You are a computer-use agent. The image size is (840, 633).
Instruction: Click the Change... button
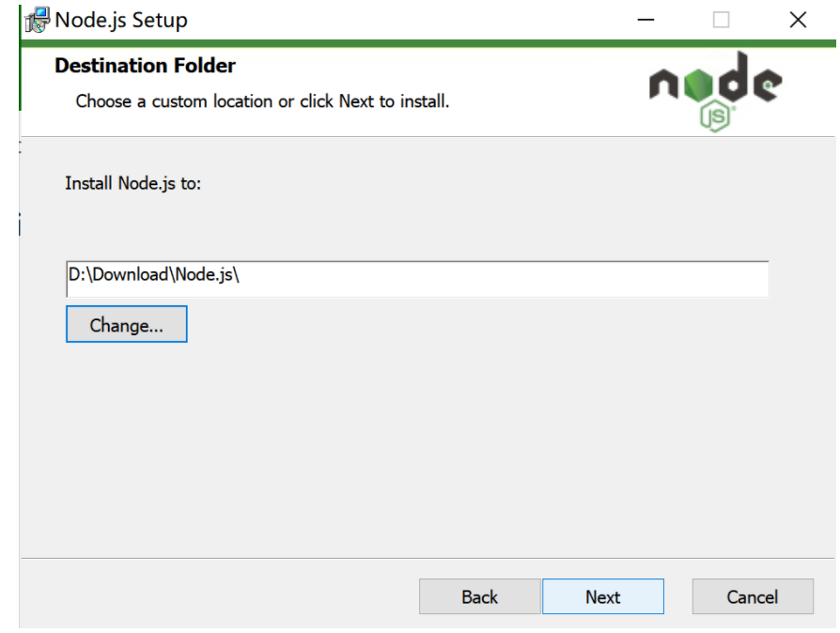[127, 324]
